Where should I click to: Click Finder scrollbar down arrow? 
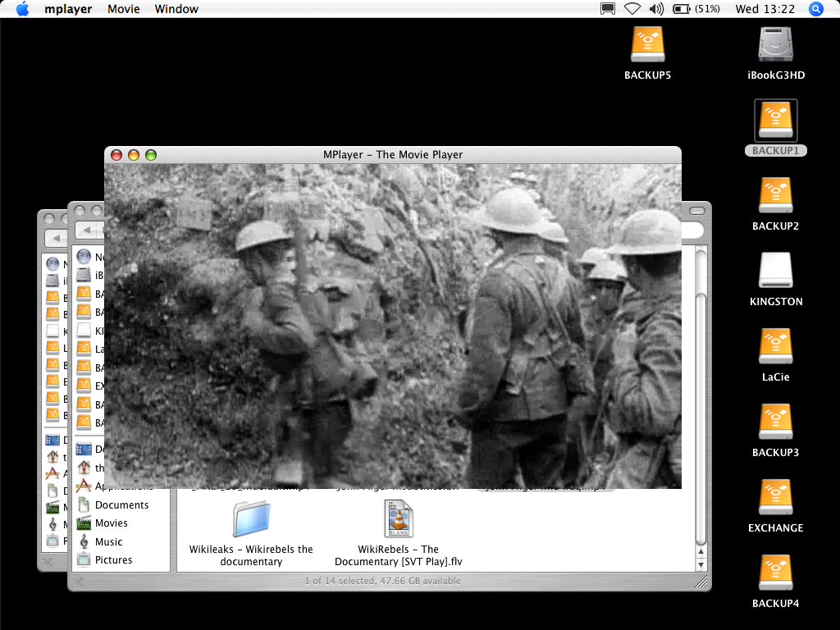pos(701,564)
